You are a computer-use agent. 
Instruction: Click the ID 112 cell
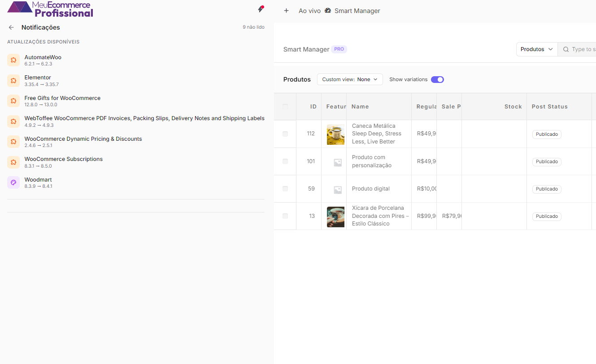pos(309,134)
